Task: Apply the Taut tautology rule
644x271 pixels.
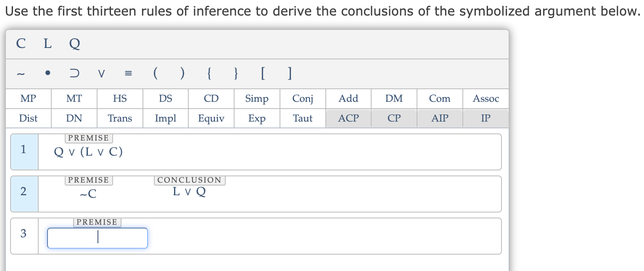Action: (x=302, y=118)
